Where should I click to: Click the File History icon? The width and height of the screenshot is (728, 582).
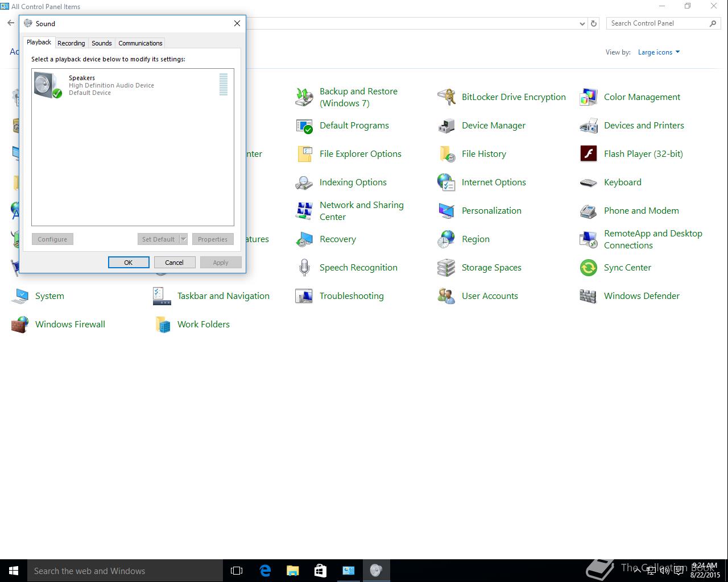pos(446,154)
